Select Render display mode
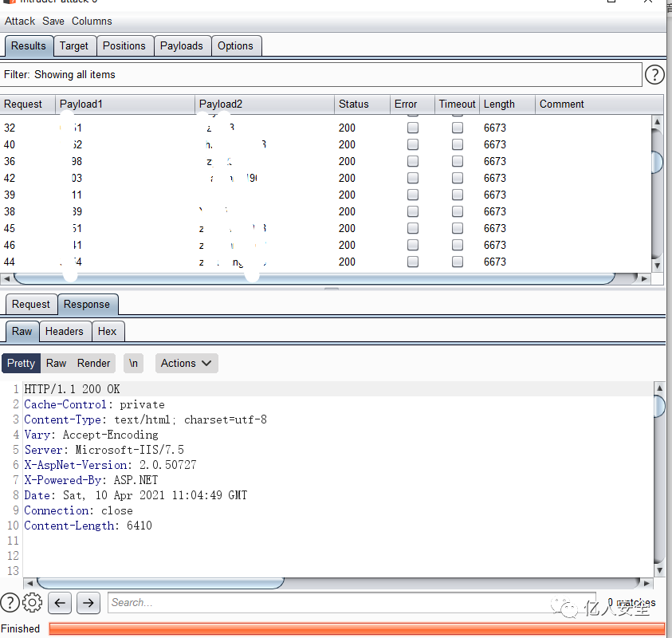The width and height of the screenshot is (672, 638). click(x=94, y=363)
